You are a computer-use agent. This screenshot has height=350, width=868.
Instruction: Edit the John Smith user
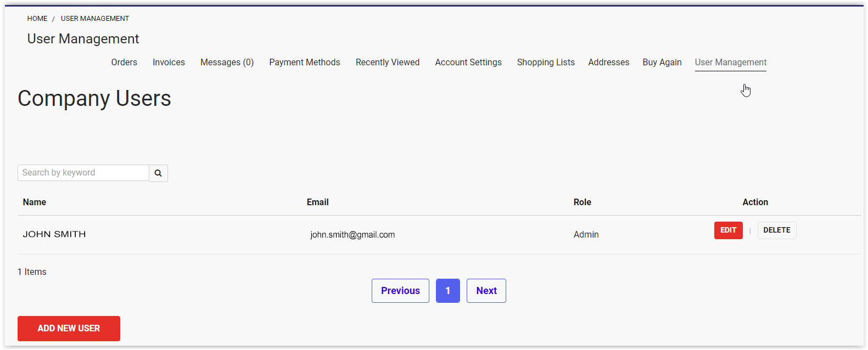(x=729, y=230)
